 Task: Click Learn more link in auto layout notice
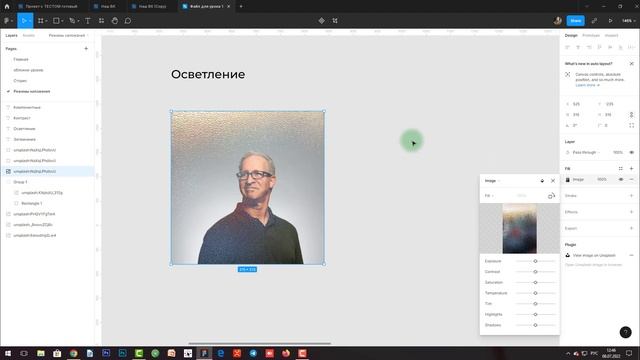pyautogui.click(x=586, y=85)
